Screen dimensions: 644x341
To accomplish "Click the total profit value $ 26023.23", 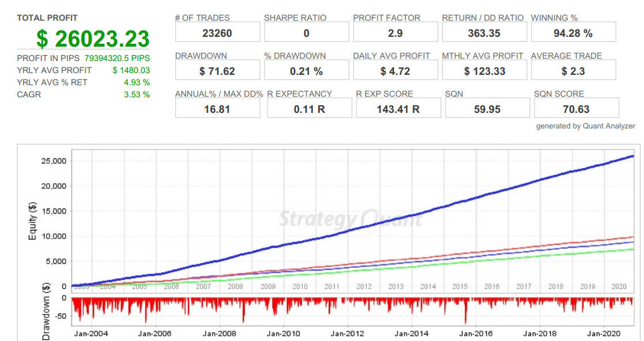I will coord(93,39).
